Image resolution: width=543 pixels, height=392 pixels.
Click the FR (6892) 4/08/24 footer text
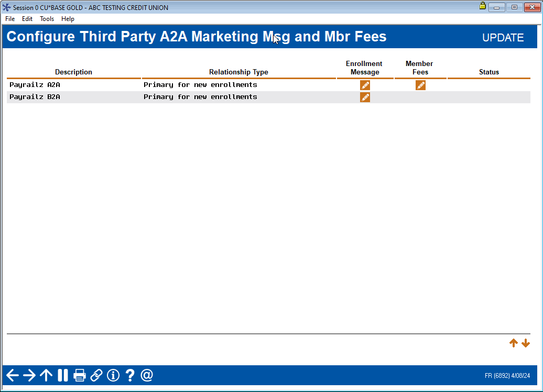pos(507,376)
